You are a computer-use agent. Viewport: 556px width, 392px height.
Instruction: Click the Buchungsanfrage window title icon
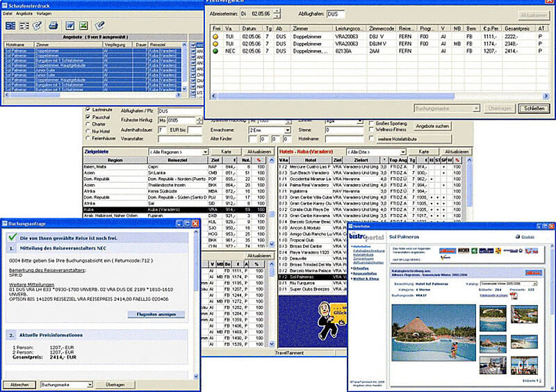pos(5,224)
